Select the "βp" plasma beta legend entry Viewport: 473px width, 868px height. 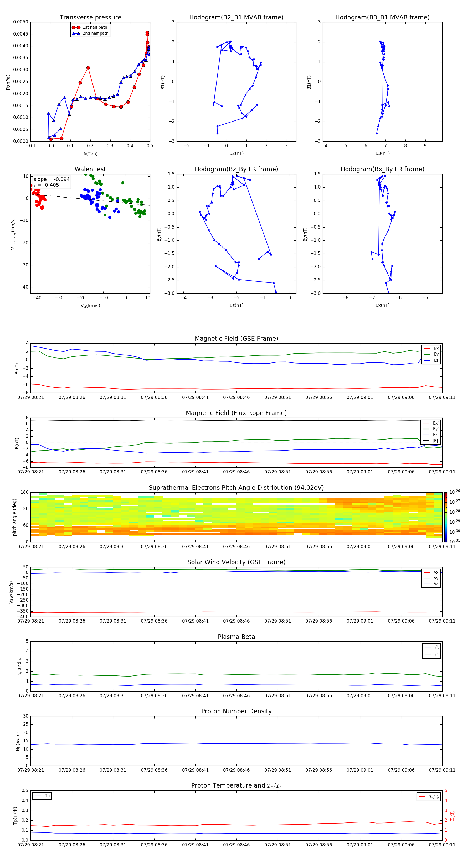tap(431, 647)
